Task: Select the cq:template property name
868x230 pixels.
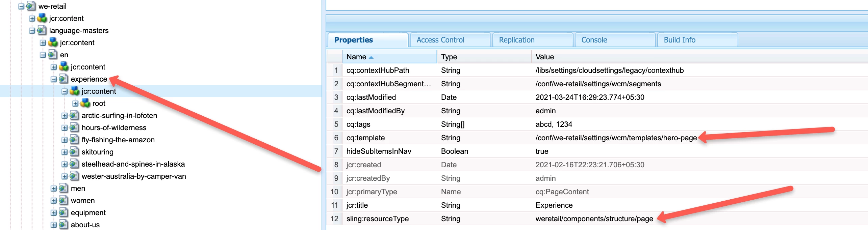Action: 365,138
